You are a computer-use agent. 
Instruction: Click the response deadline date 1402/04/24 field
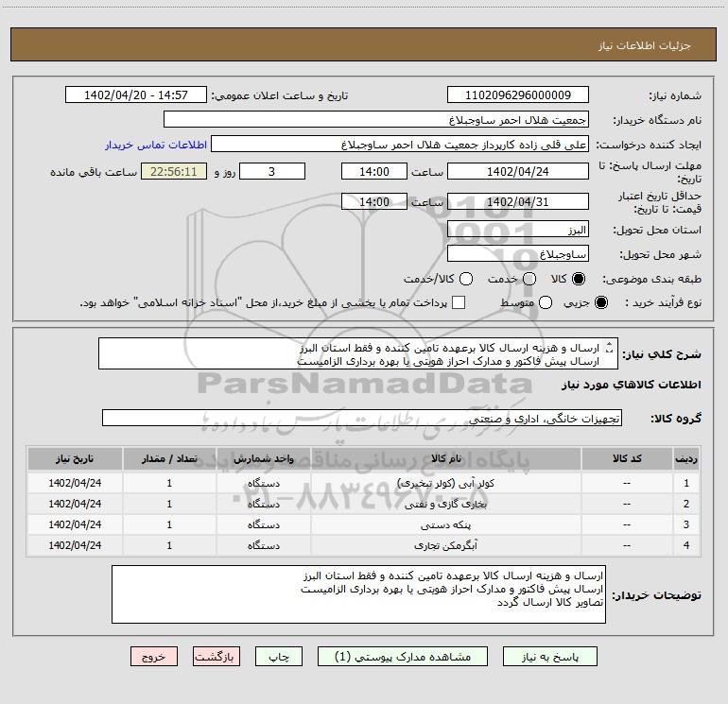[518, 171]
